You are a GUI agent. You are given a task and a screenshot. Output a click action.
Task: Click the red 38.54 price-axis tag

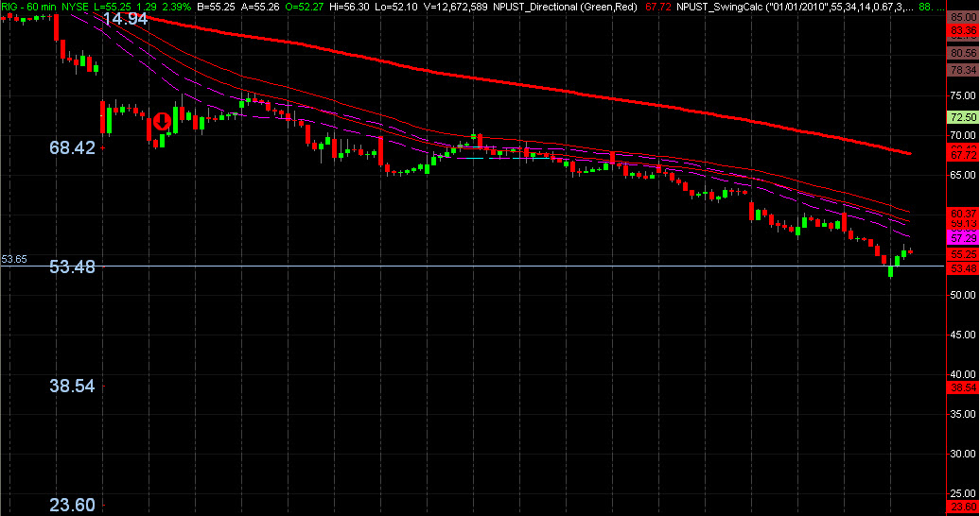[963, 387]
